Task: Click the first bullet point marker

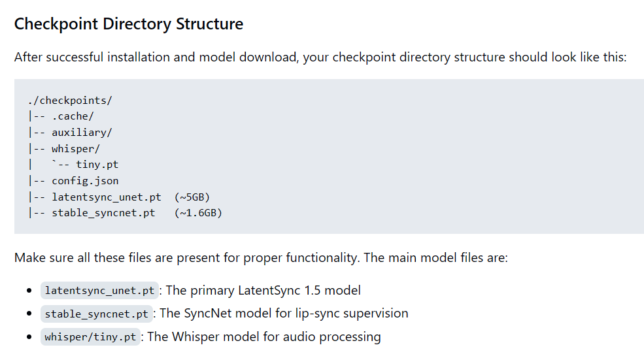Action: 29,291
